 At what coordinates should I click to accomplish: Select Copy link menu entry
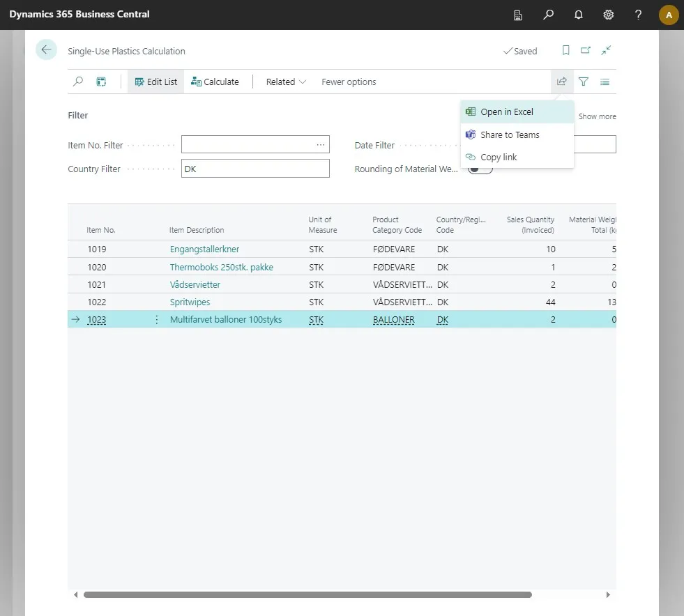click(x=517, y=157)
